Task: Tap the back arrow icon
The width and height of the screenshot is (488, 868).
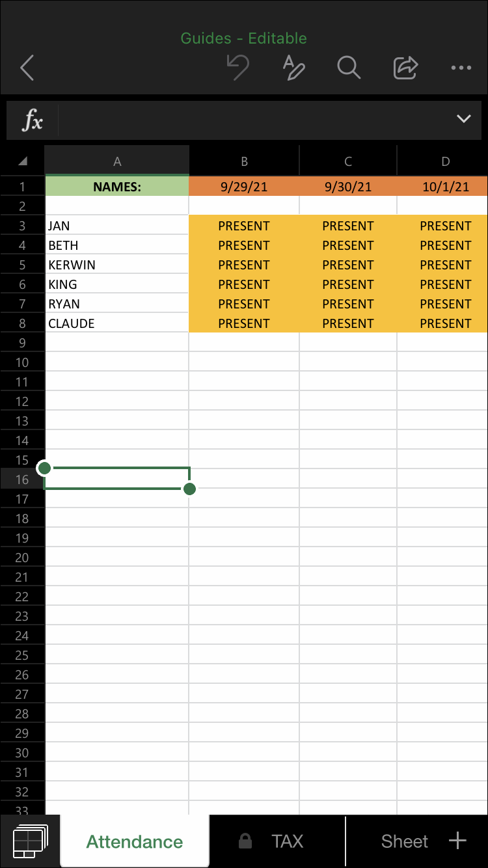Action: coord(27,67)
